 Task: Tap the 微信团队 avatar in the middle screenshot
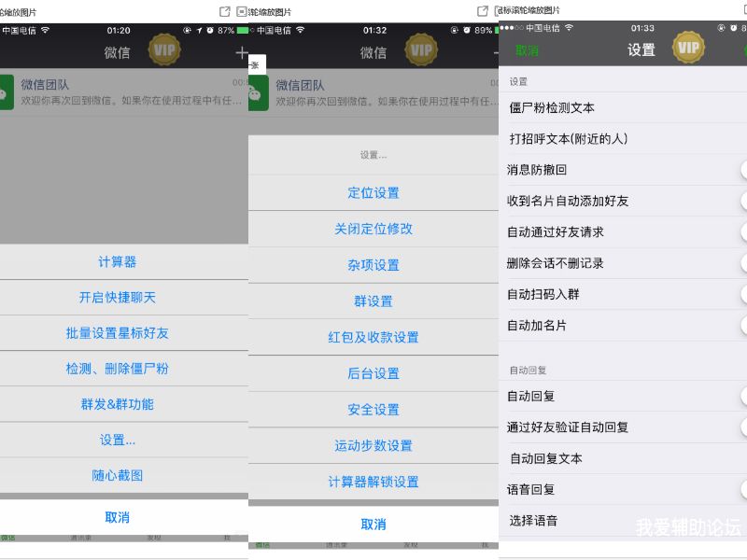pyautogui.click(x=259, y=92)
